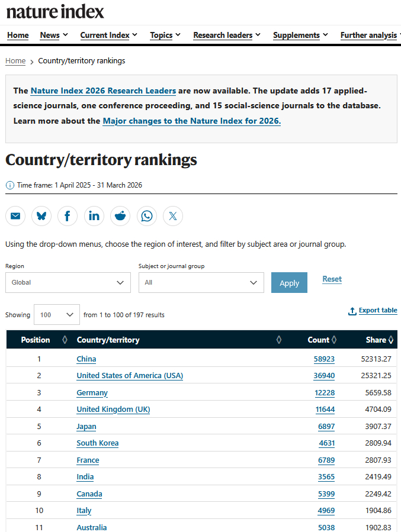This screenshot has height=532, width=401.
Task: Open the Region dropdown set to Global
Action: 68,282
